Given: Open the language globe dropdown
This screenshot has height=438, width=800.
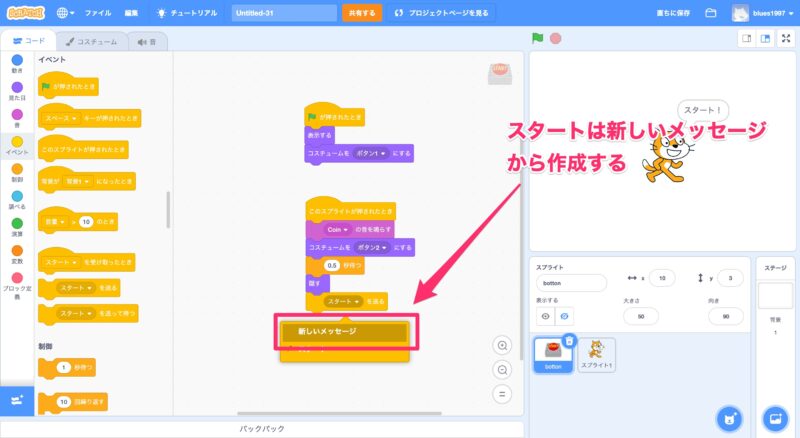Looking at the screenshot, I should (x=67, y=13).
